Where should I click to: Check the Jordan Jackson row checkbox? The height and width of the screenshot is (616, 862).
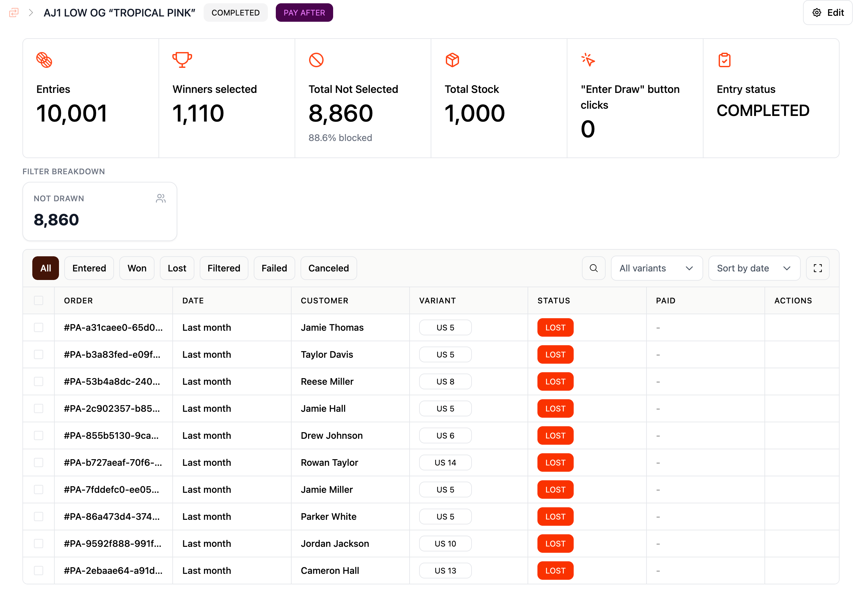coord(38,543)
